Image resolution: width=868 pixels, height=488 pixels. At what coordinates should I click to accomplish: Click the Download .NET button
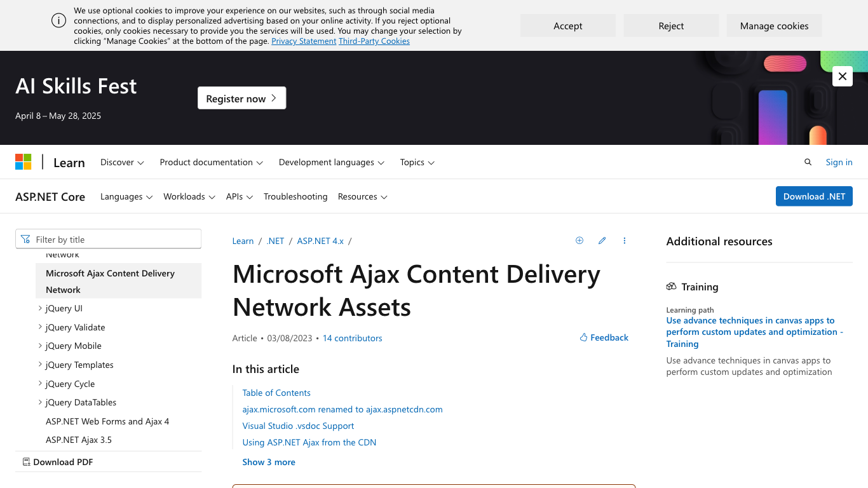point(814,196)
